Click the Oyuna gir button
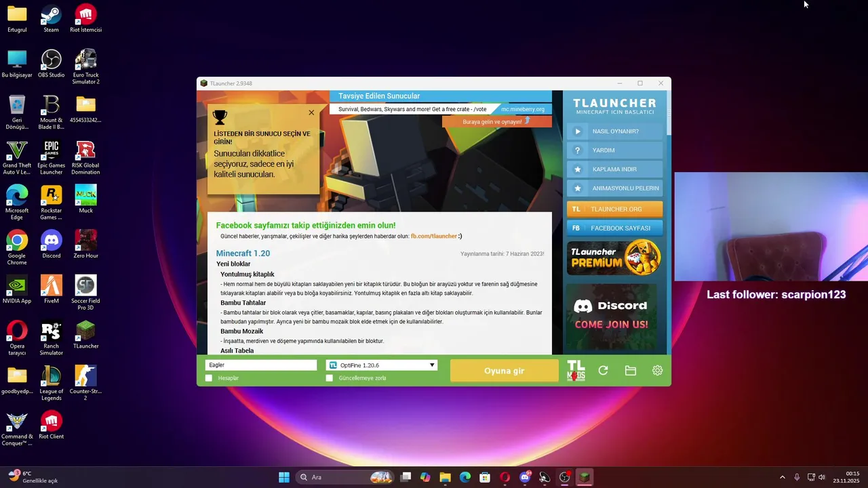Viewport: 868px width, 488px height. click(504, 371)
